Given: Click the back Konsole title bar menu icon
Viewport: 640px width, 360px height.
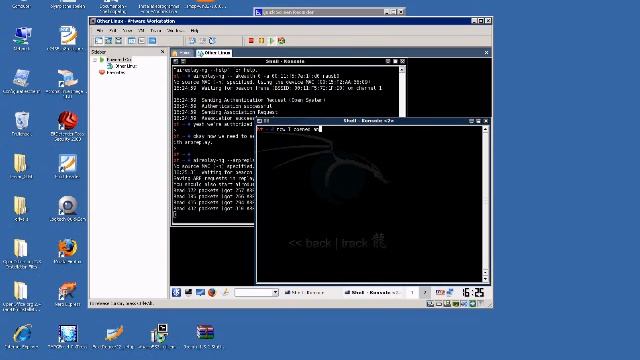Looking at the screenshot, I should [176, 62].
